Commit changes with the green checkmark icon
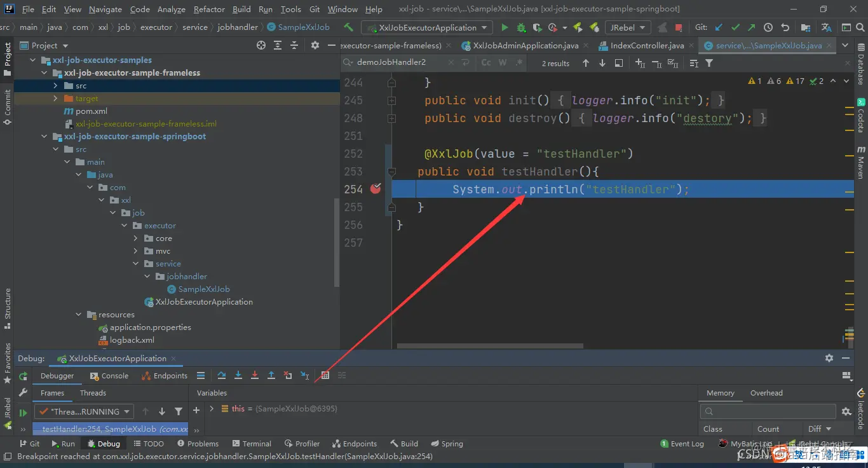The height and width of the screenshot is (468, 868). click(735, 27)
